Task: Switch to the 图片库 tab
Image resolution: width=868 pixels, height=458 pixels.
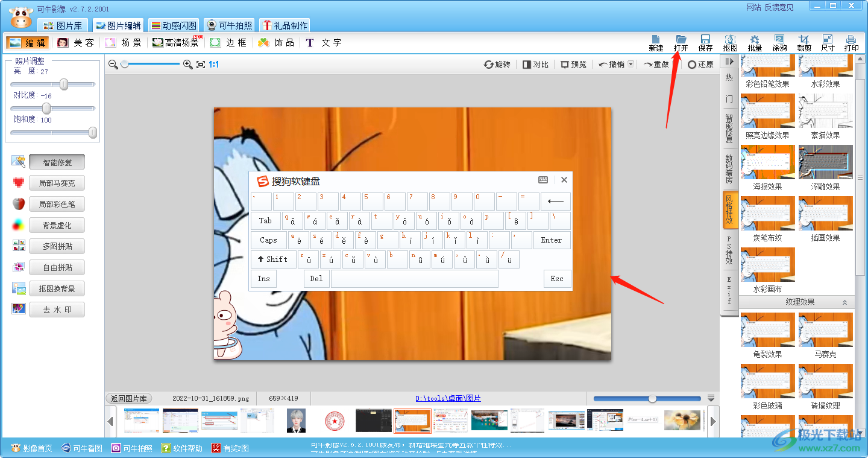Action: tap(63, 25)
